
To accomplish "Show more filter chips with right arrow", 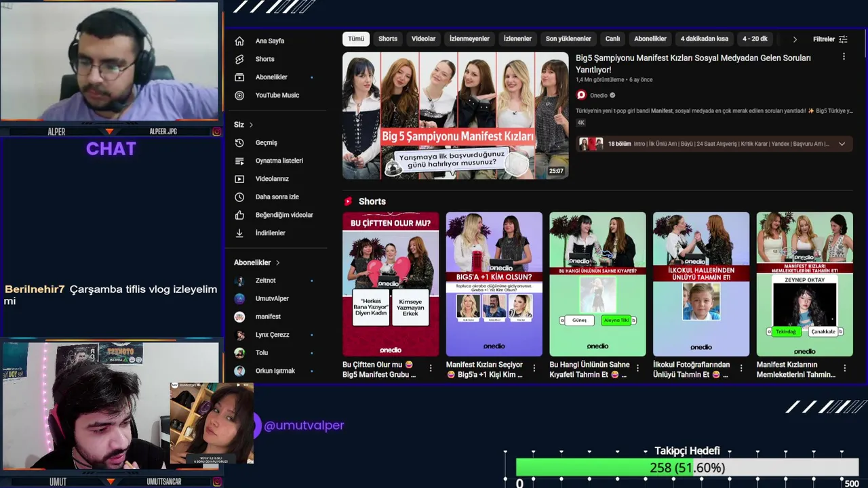I will pos(795,39).
